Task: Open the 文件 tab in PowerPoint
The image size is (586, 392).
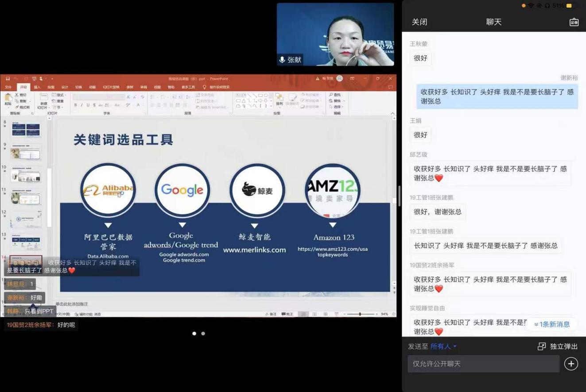Action: (8, 87)
